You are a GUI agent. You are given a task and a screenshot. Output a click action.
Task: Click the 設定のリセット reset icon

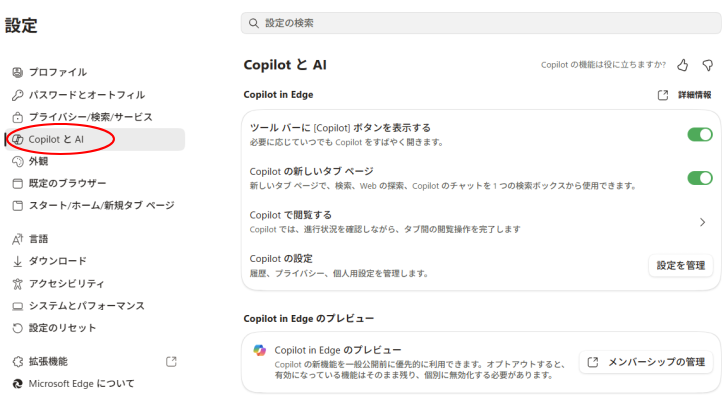pyautogui.click(x=18, y=328)
